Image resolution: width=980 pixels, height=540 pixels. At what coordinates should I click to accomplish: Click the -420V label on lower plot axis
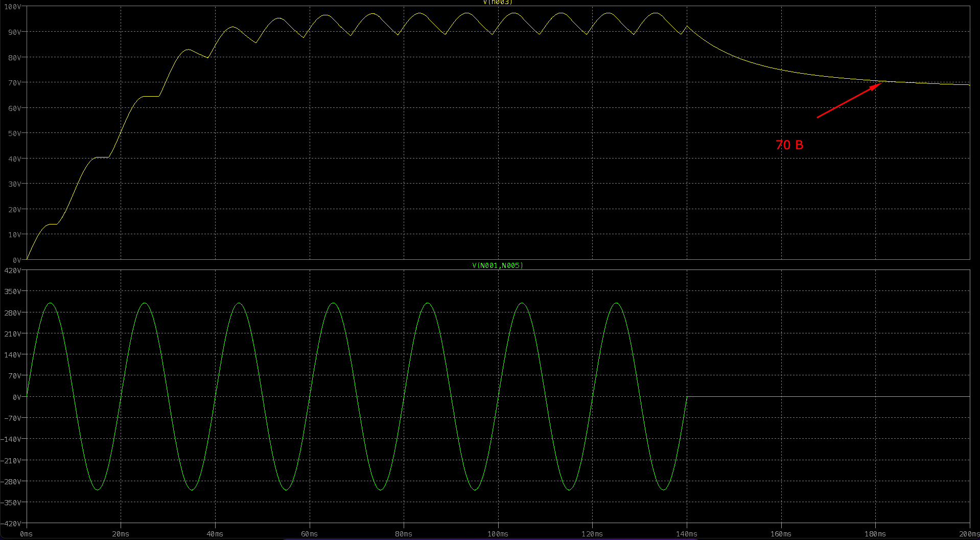[x=11, y=524]
